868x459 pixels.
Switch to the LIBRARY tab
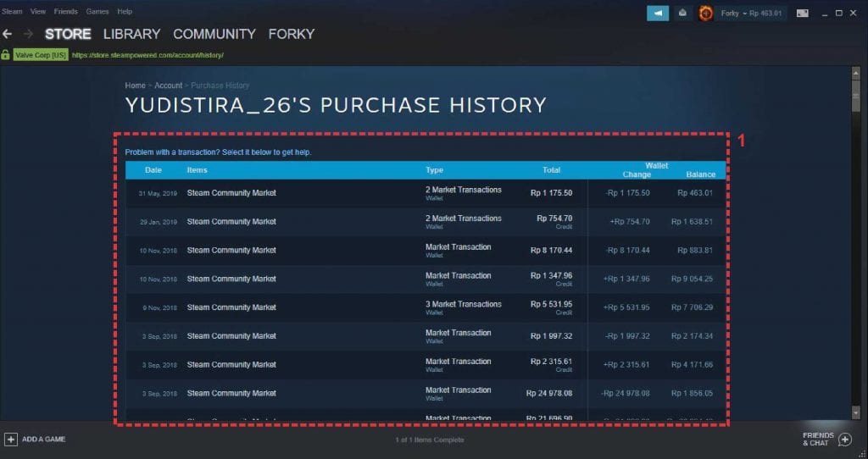click(131, 34)
